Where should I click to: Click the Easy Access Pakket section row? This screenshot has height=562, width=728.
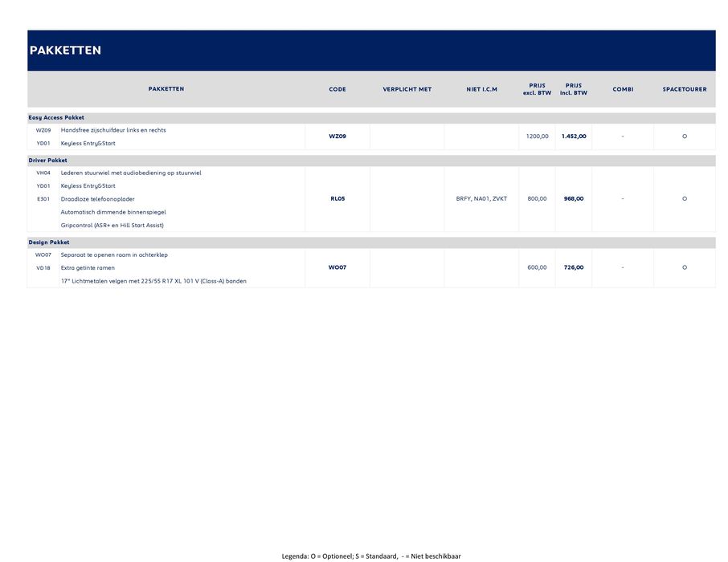point(56,117)
